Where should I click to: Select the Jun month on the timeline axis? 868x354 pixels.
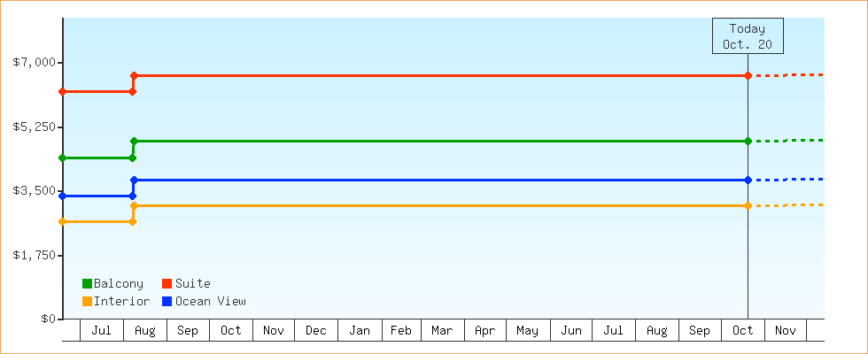pos(571,331)
